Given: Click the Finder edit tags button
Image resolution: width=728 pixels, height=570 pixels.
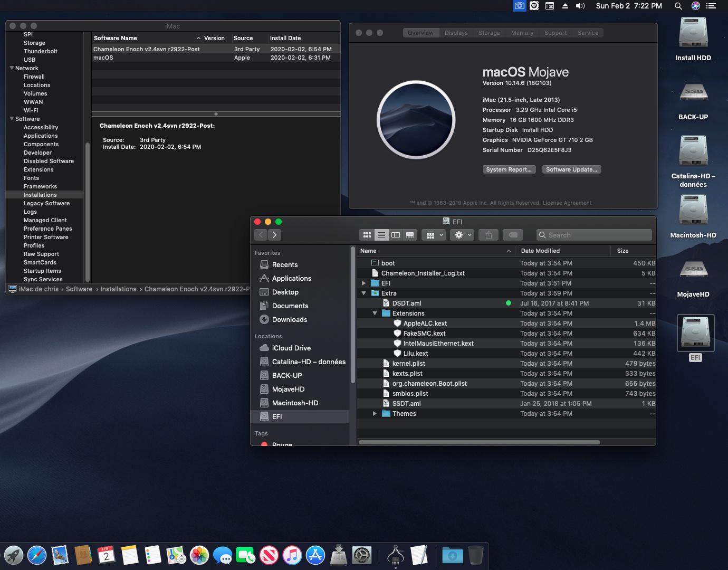Looking at the screenshot, I should point(513,235).
